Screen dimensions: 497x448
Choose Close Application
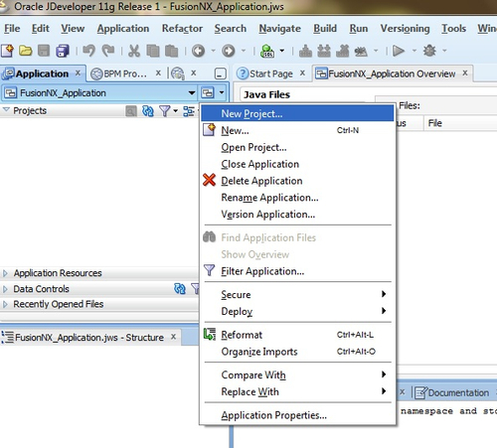click(297, 164)
